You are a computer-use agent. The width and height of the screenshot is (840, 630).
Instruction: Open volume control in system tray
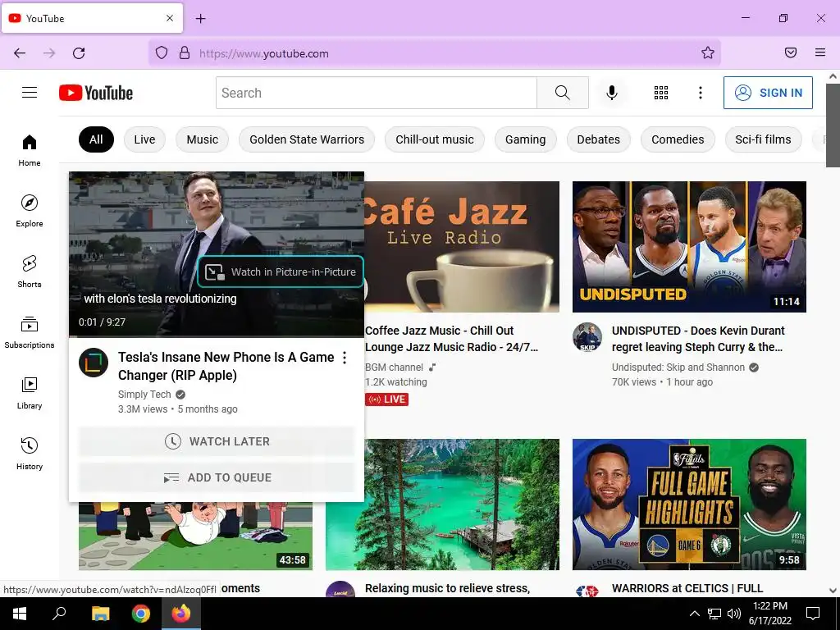(x=734, y=614)
